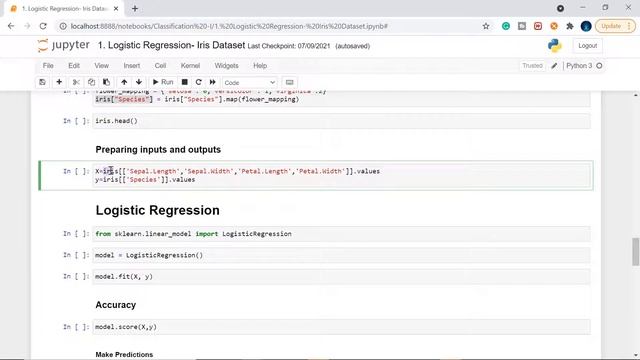Open the Insert menu
The image size is (640, 360).
point(131,66)
